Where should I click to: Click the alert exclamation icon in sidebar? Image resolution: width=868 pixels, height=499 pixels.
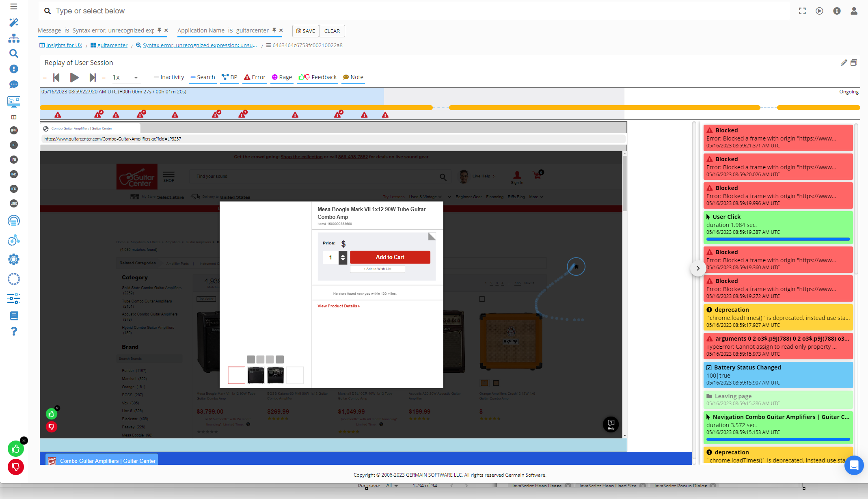point(14,69)
